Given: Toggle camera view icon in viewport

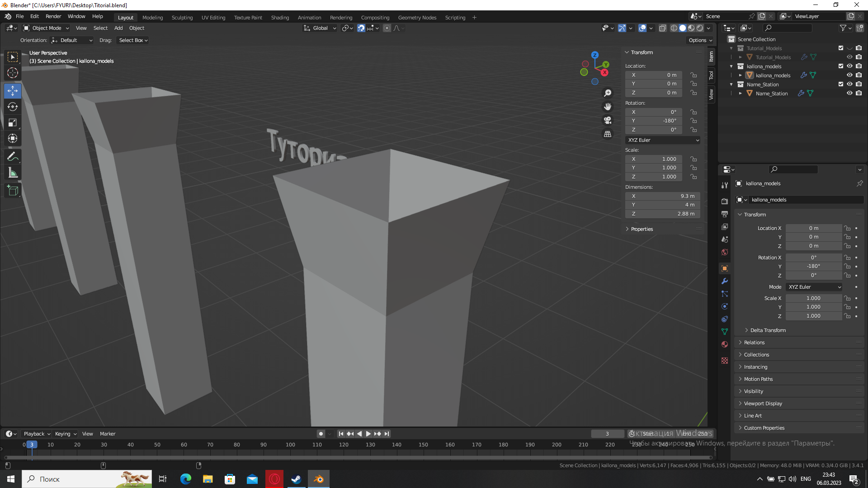Looking at the screenshot, I should [x=608, y=120].
